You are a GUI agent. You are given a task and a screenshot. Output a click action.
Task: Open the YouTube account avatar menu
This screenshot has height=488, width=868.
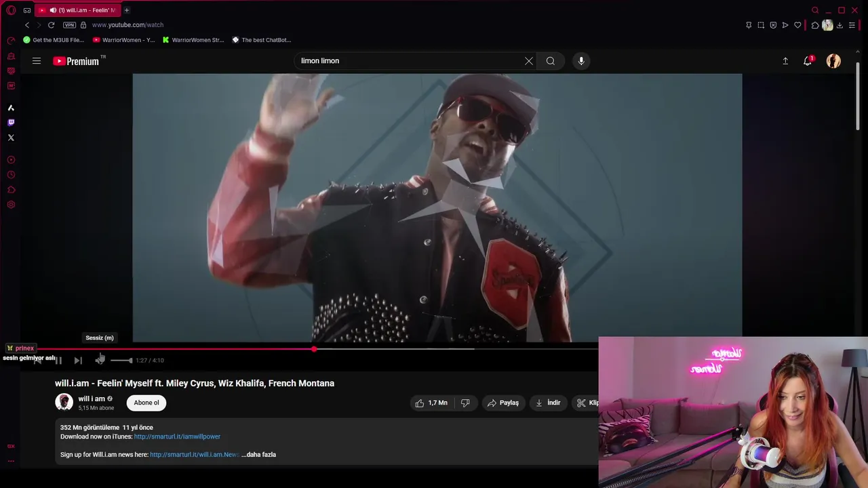coord(833,61)
